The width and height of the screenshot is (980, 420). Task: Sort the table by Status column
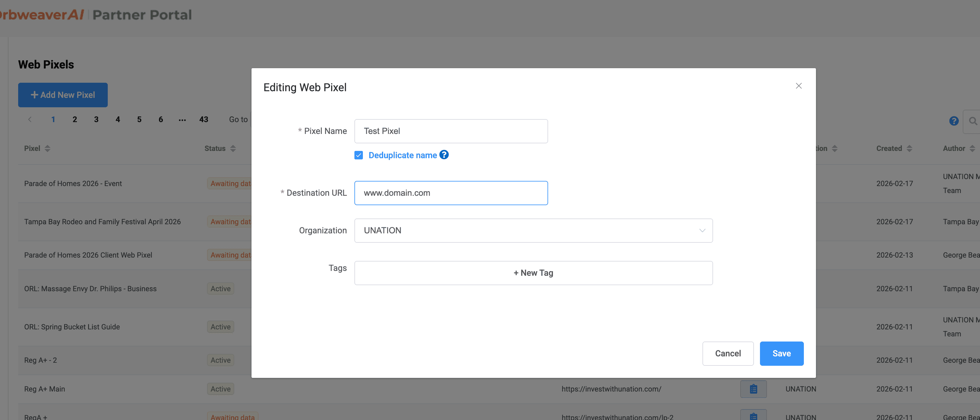click(x=233, y=148)
